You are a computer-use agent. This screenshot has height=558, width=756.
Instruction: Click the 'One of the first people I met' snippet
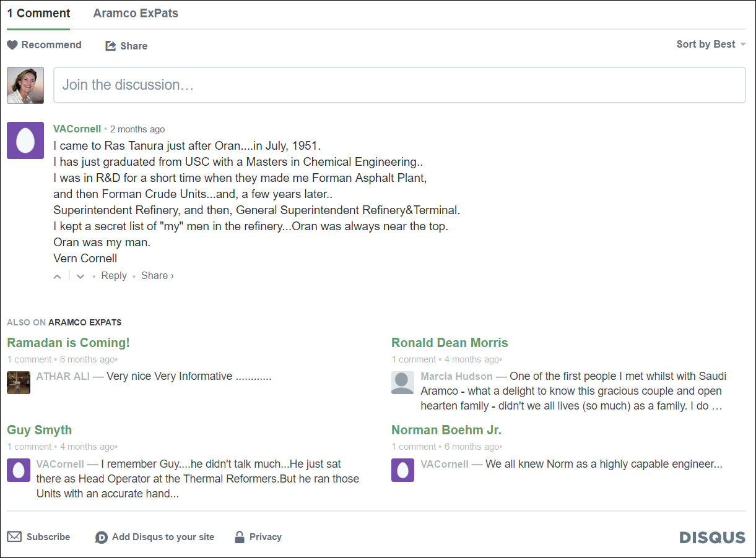pos(573,391)
